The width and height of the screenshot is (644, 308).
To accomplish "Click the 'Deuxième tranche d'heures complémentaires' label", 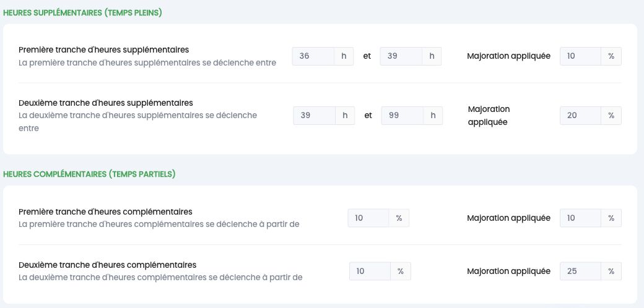I will click(x=108, y=265).
